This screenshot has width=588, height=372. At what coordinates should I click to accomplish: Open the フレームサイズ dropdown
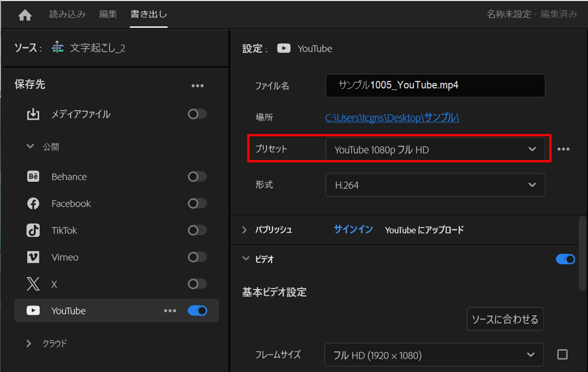pyautogui.click(x=434, y=355)
